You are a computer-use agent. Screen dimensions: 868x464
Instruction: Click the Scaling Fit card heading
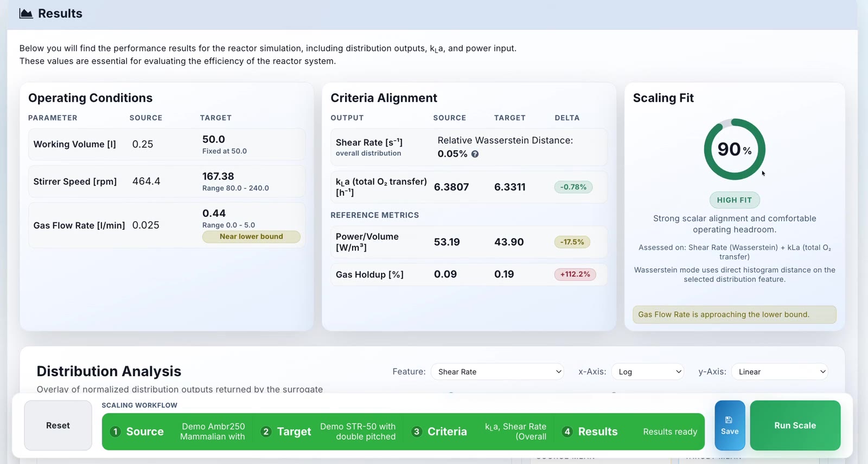click(663, 98)
